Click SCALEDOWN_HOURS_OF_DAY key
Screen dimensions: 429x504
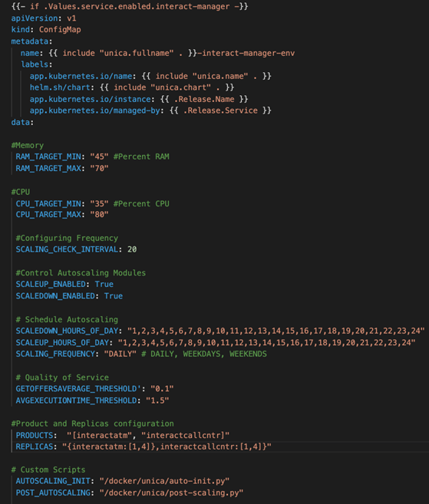point(67,331)
